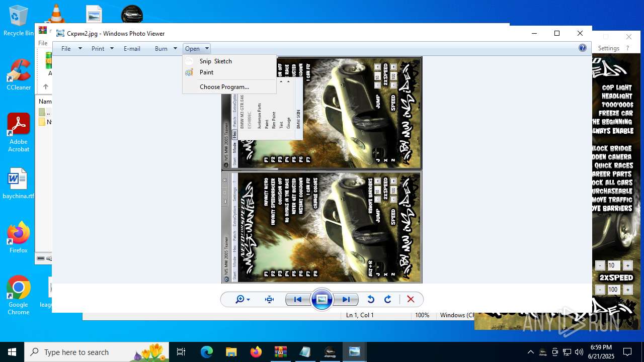The height and width of the screenshot is (362, 644).
Task: Click 2XSPEED label in trainer
Action: (616, 278)
